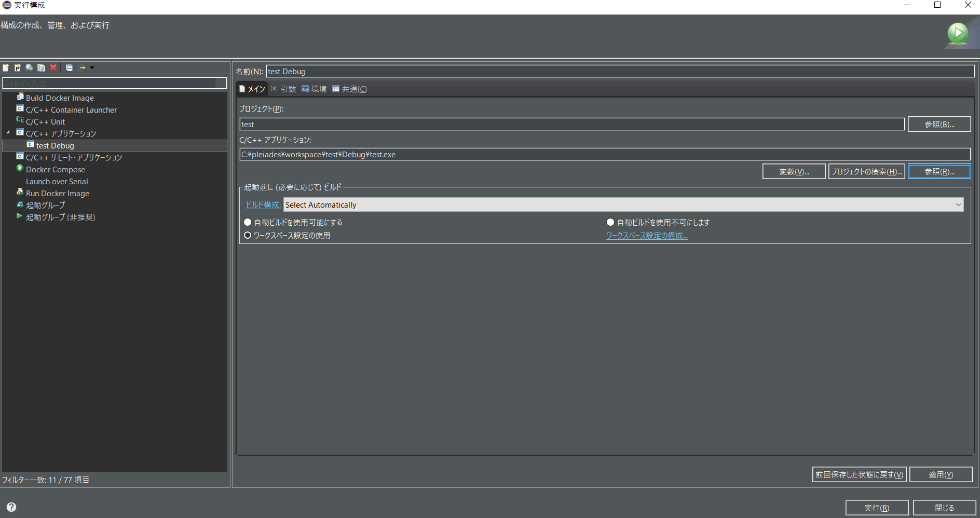
Task: Choose ワークスペース設定の使用 option
Action: tap(248, 235)
